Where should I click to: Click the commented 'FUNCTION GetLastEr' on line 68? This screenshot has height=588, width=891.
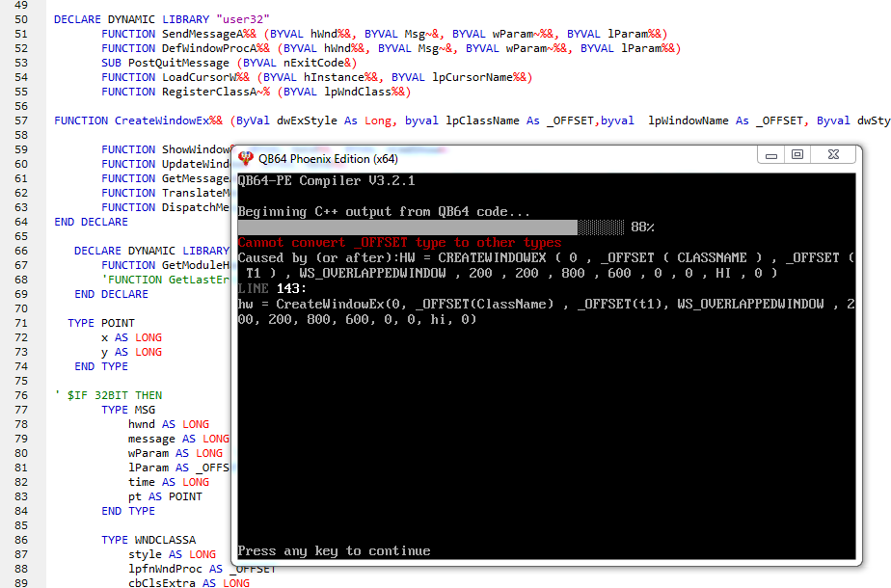[165, 280]
